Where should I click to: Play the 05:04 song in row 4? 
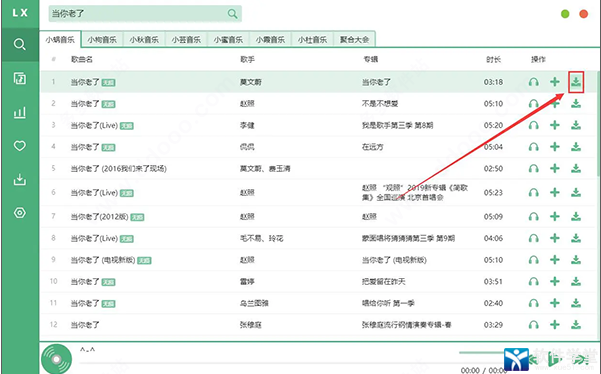point(533,147)
